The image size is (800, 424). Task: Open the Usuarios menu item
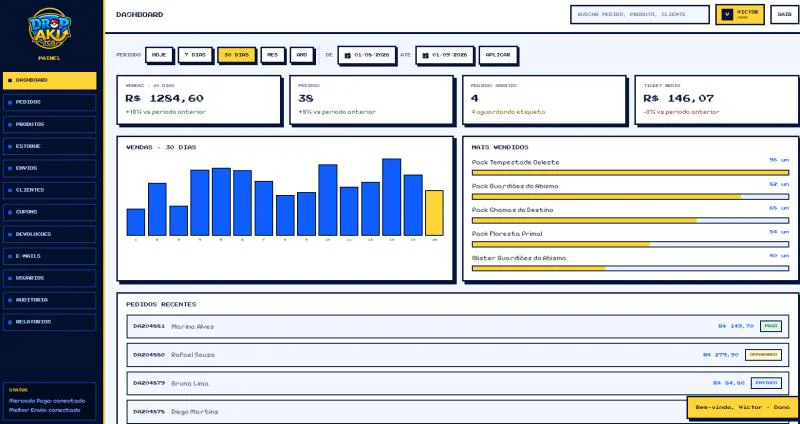(x=49, y=278)
